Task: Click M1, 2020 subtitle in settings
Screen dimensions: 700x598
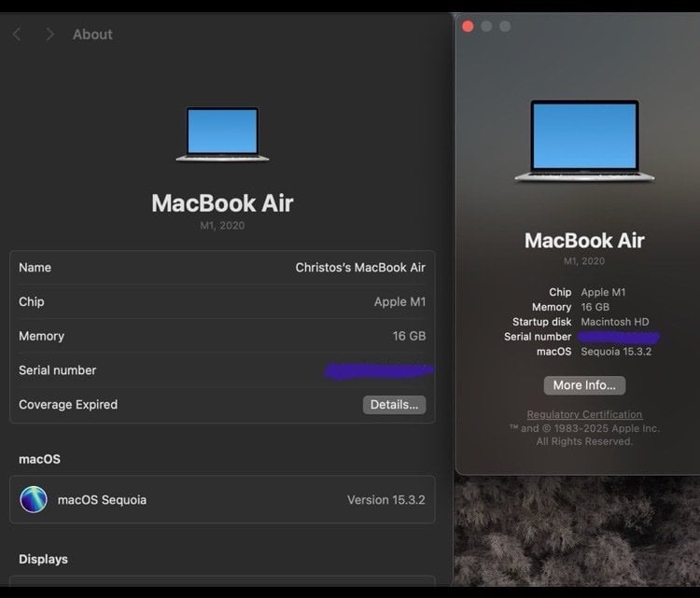Action: pos(222,226)
